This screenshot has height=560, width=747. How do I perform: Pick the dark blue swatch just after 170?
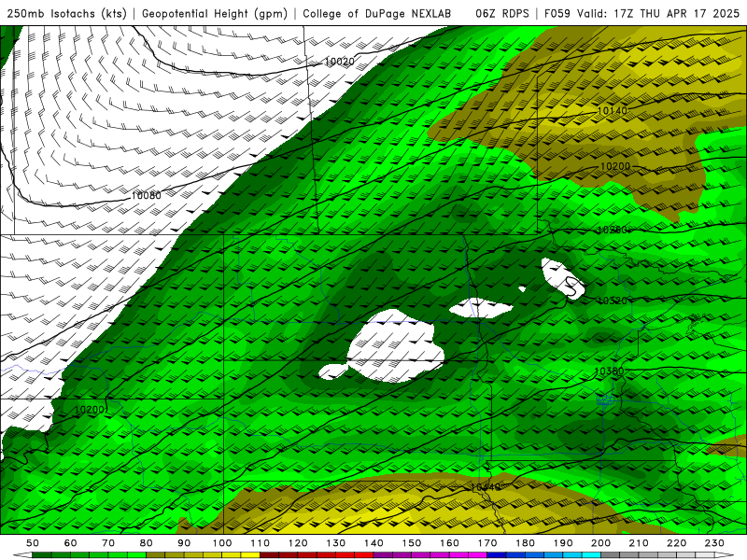[497, 555]
